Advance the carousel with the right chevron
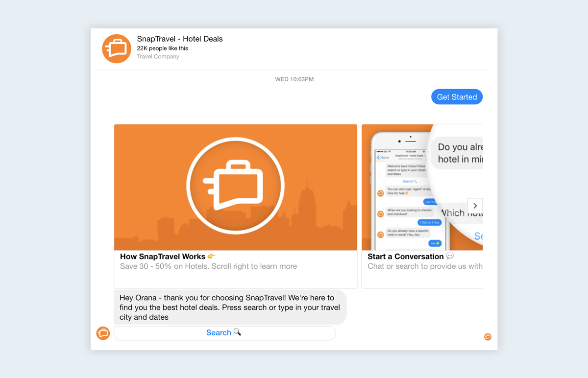This screenshot has height=378, width=588. coord(475,206)
